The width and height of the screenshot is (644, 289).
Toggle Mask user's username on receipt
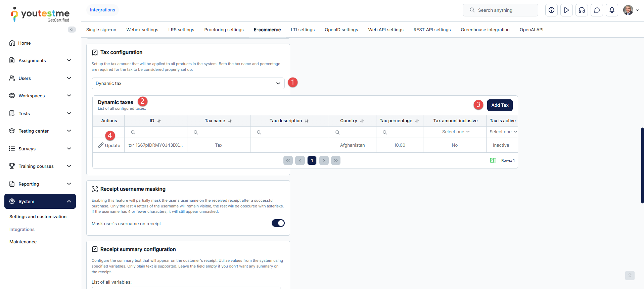pyautogui.click(x=278, y=223)
